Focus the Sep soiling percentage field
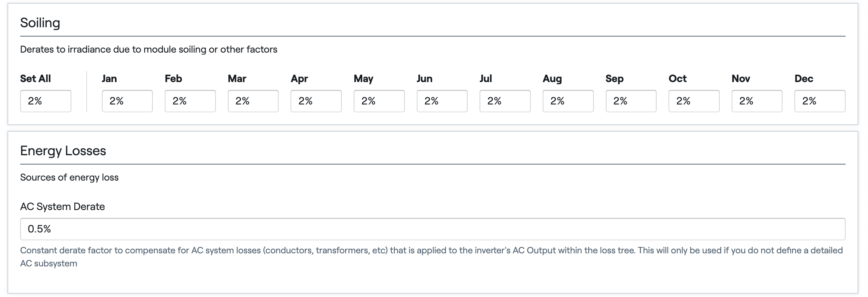Viewport: 868px width, 297px height. (x=631, y=101)
